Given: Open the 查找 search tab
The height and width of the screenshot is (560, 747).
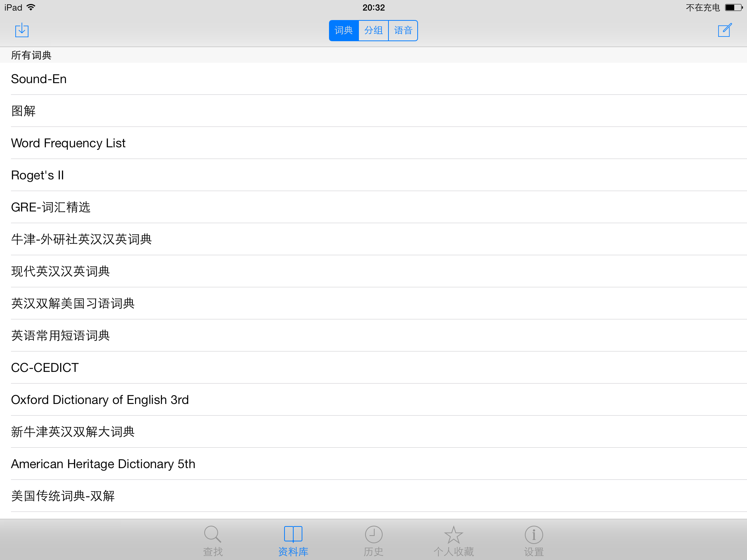Looking at the screenshot, I should (x=213, y=541).
